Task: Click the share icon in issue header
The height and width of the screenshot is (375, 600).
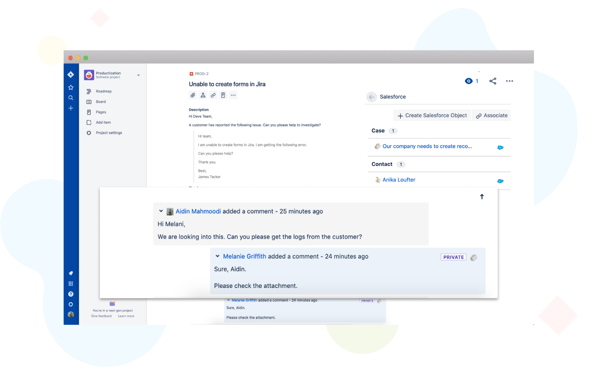Action: click(493, 81)
